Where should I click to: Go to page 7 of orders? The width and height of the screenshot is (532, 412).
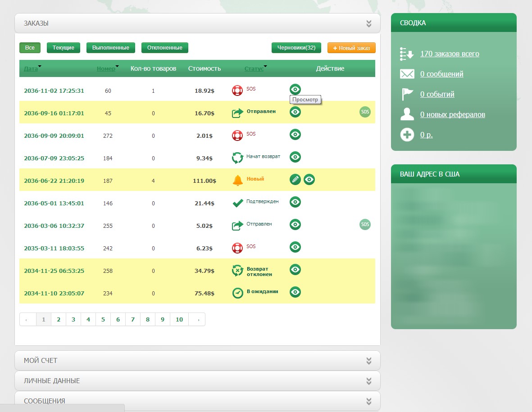tap(133, 319)
